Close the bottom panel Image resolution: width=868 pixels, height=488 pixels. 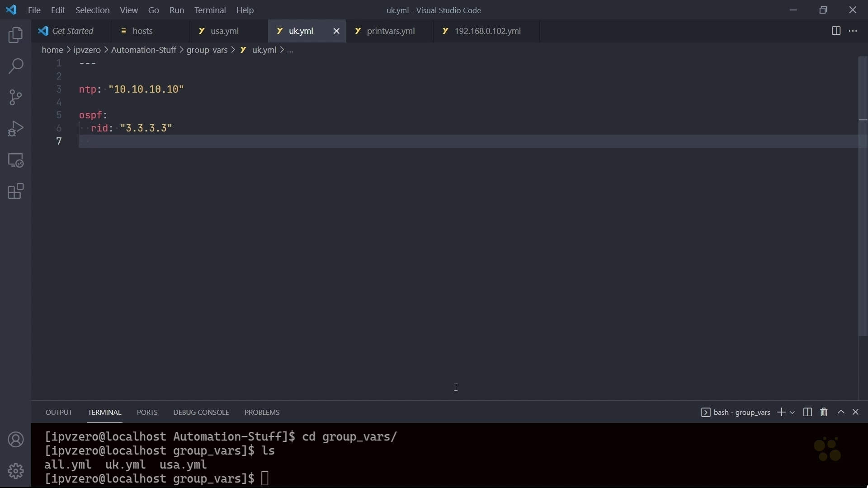point(856,412)
